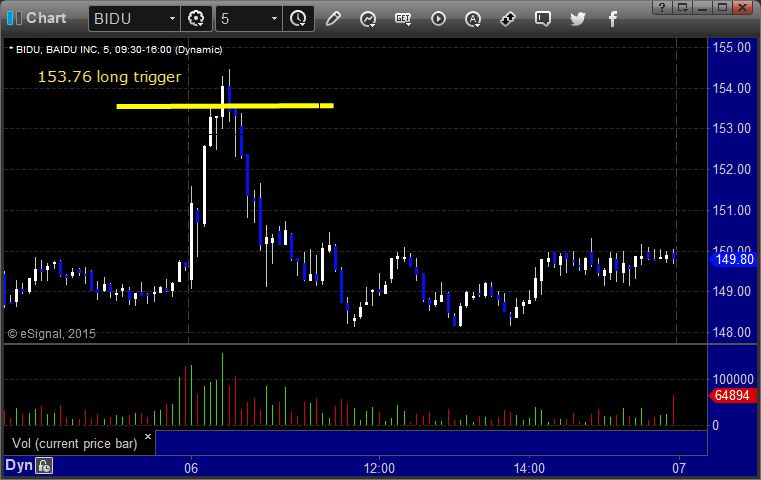Click the Dyn time mode label

coord(18,465)
